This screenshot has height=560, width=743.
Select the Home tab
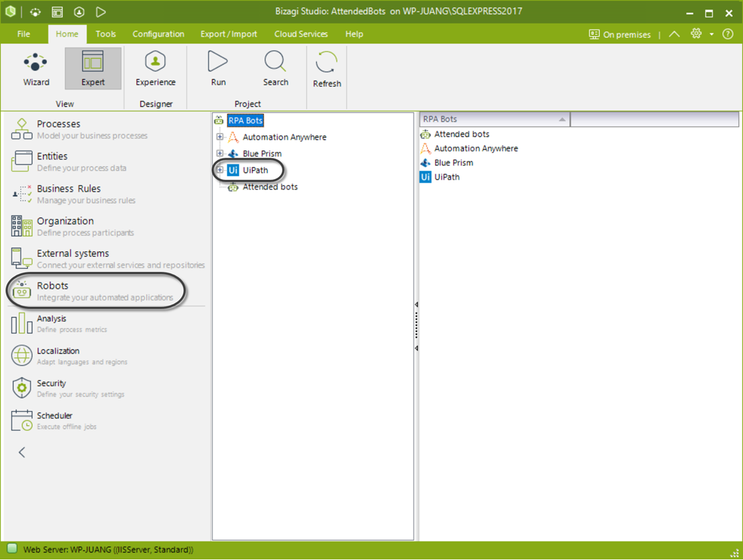pyautogui.click(x=67, y=34)
